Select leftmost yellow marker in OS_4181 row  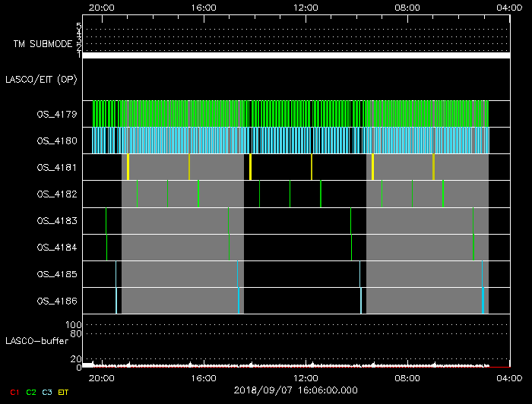tap(128, 166)
